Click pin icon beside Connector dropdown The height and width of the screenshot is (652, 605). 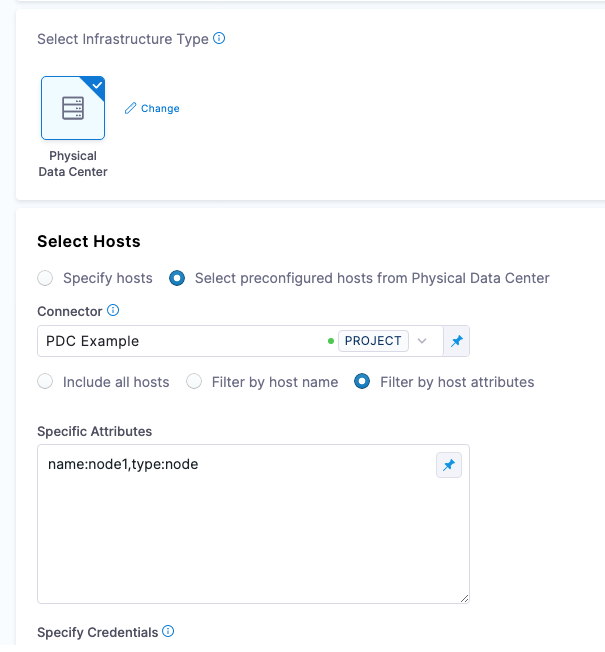coord(456,341)
